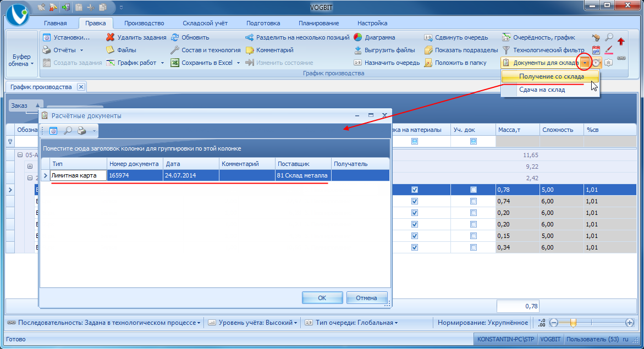Image resolution: width=644 pixels, height=349 pixels.
Task: Choose Сдача на склад menu item
Action: click(x=551, y=90)
